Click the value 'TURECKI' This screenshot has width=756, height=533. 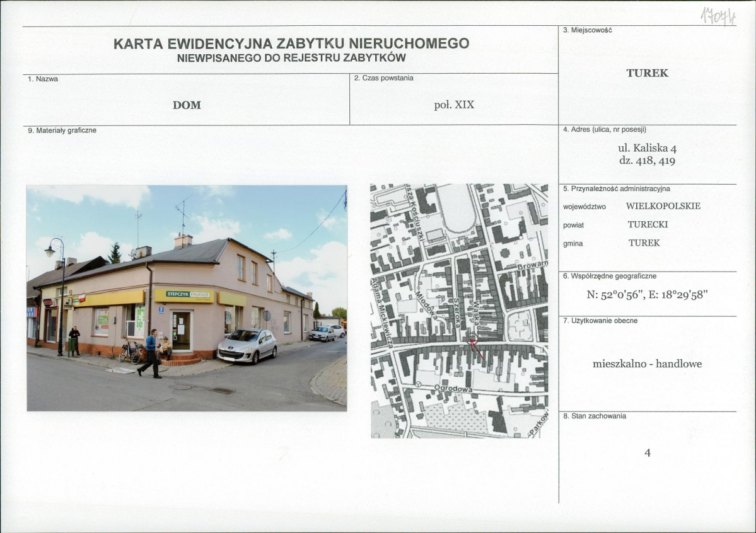[x=648, y=224]
